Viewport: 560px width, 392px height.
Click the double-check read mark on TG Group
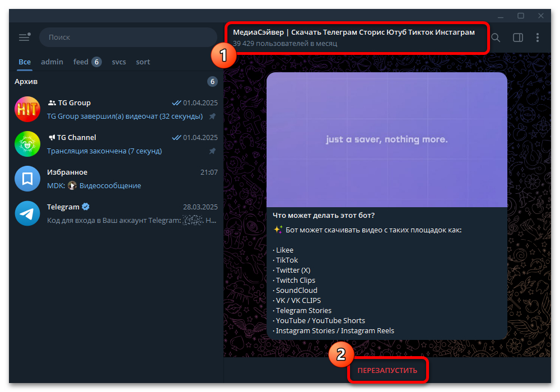(176, 103)
